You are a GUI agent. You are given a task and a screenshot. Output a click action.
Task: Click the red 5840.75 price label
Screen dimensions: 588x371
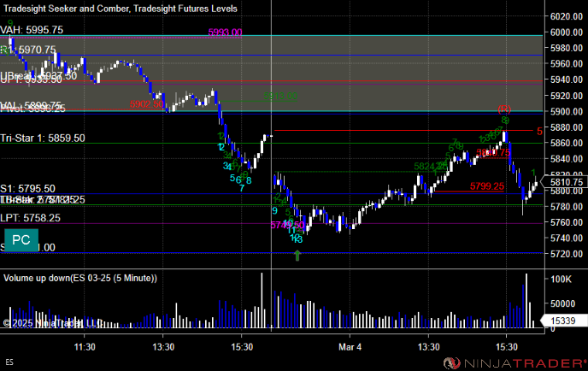click(x=493, y=152)
